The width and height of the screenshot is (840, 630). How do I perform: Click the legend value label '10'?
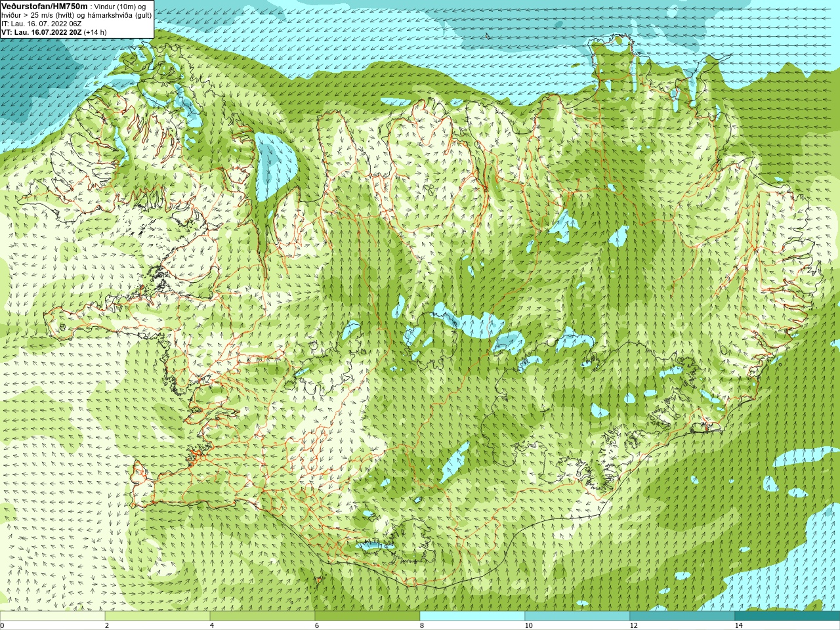click(528, 625)
